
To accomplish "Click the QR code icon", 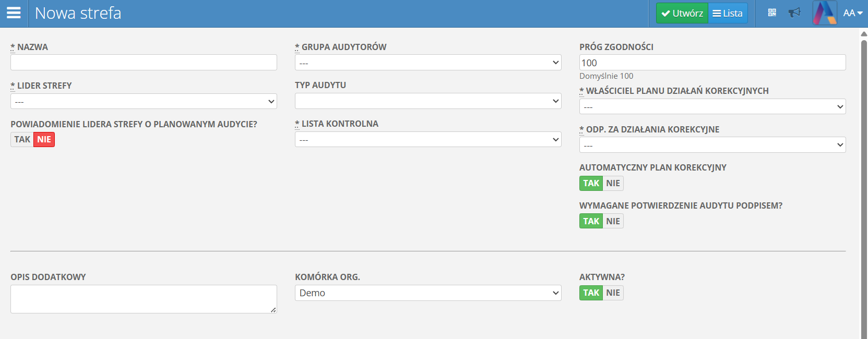I will point(772,13).
